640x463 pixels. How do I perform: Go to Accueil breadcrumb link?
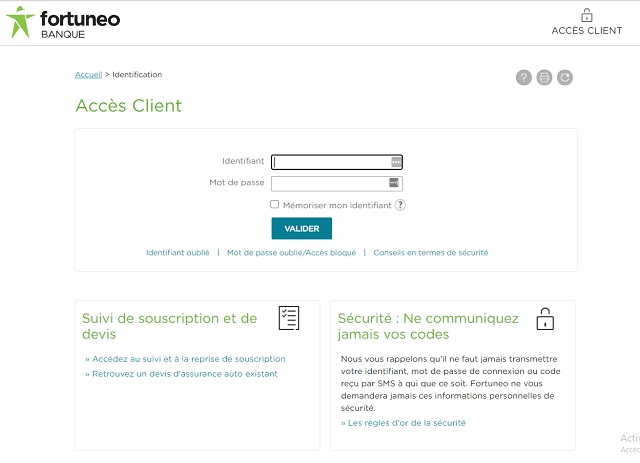point(89,75)
